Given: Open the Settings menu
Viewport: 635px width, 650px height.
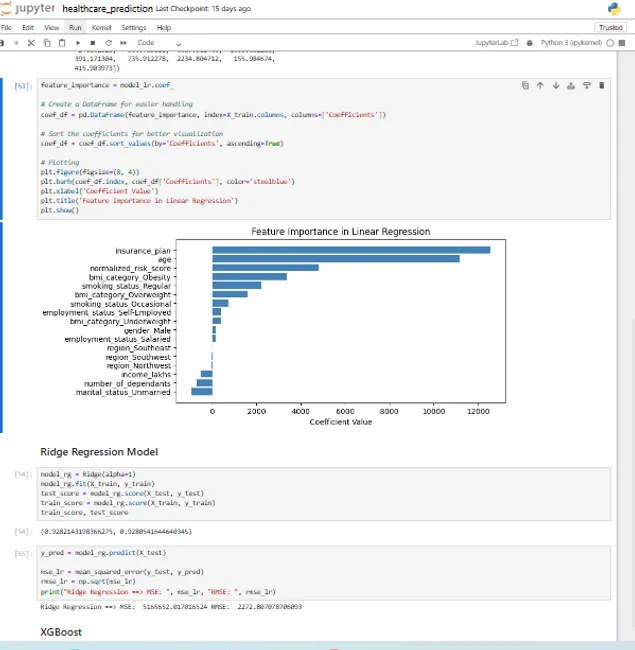Looking at the screenshot, I should [x=133, y=28].
